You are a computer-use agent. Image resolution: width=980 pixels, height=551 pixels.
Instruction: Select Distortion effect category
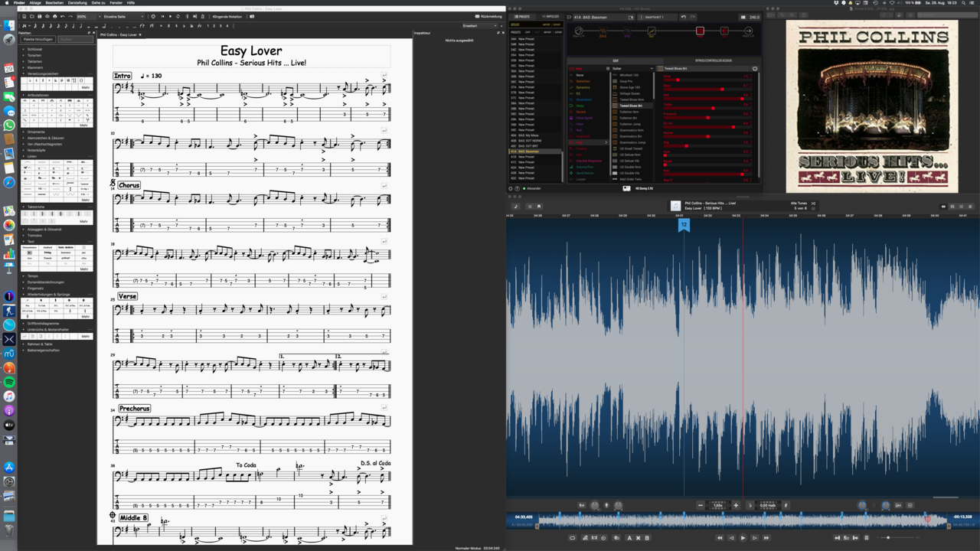coord(583,81)
